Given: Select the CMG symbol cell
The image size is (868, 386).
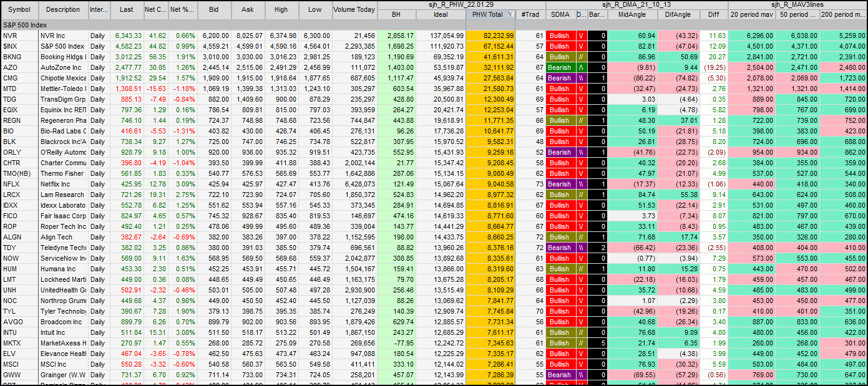Looking at the screenshot, I should 19,78.
